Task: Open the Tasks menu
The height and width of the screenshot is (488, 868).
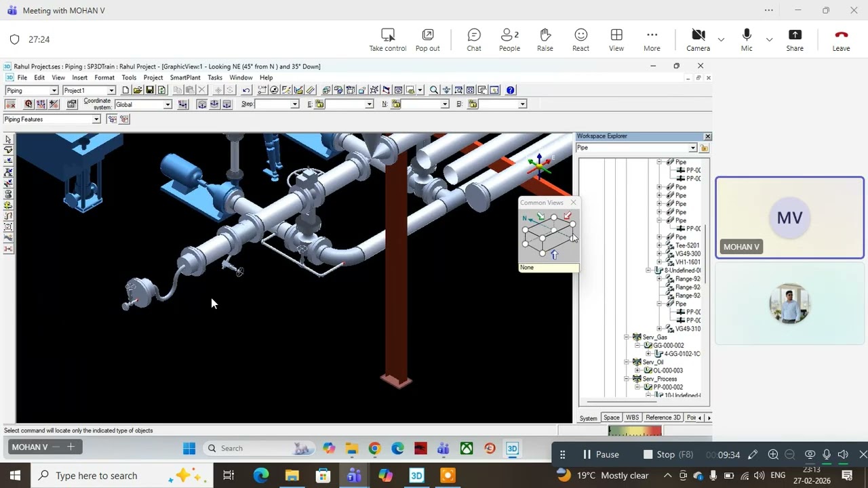Action: tap(215, 78)
